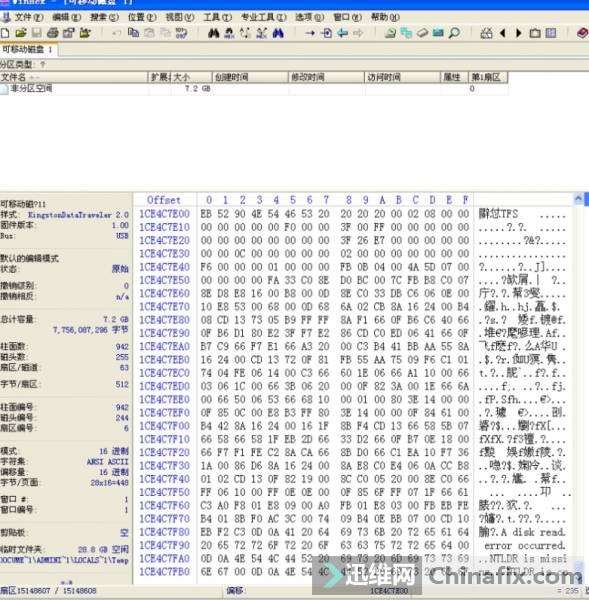Open disk using the drive icon

click(x=390, y=33)
